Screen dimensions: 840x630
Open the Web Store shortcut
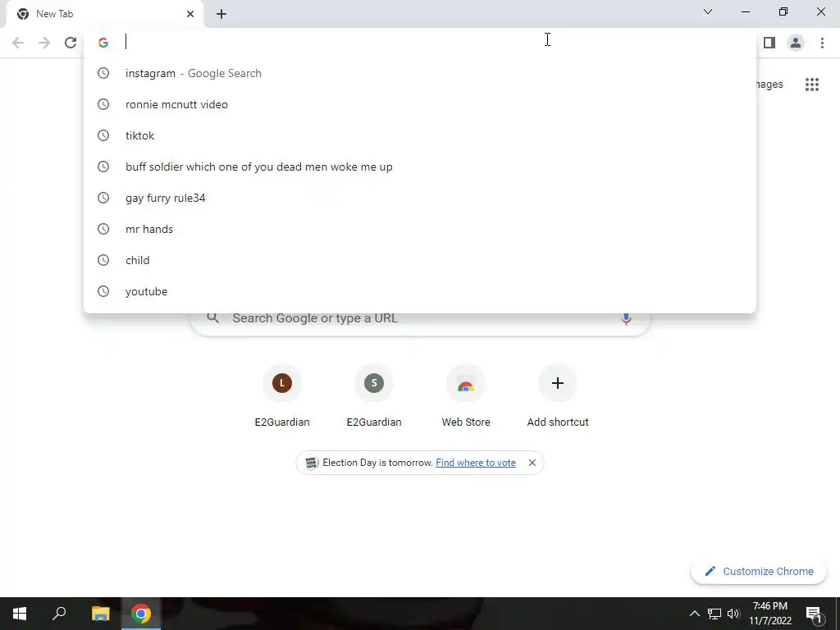pyautogui.click(x=466, y=395)
